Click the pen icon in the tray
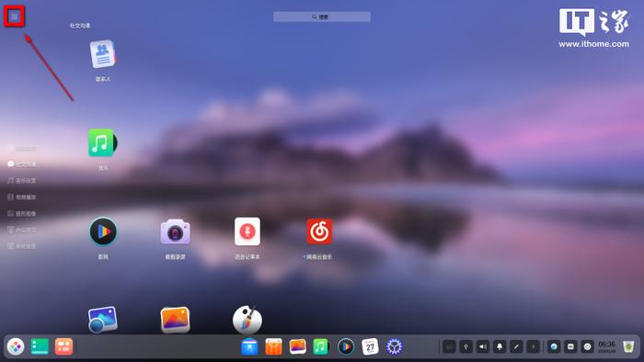 tap(516, 346)
